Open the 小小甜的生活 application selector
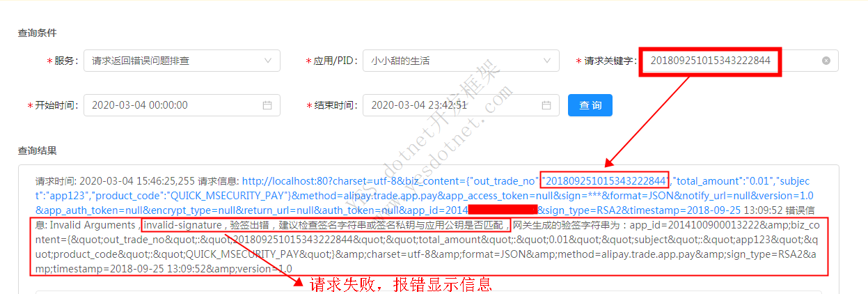 pos(461,61)
